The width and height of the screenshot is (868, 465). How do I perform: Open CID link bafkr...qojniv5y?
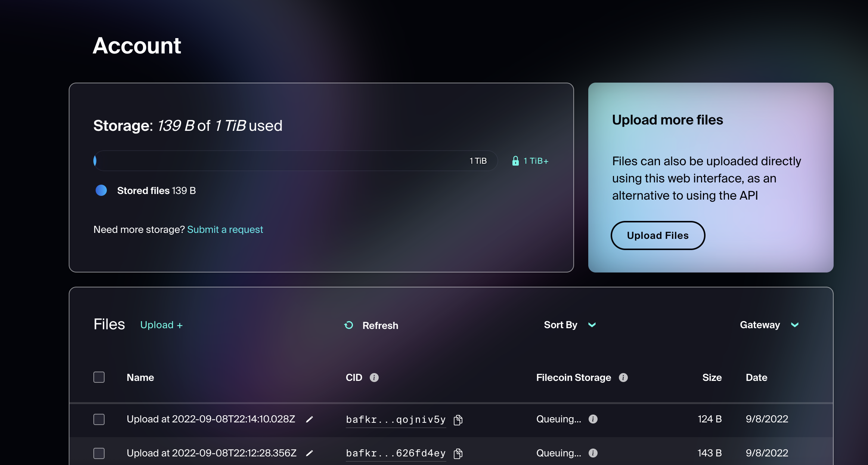click(x=396, y=420)
